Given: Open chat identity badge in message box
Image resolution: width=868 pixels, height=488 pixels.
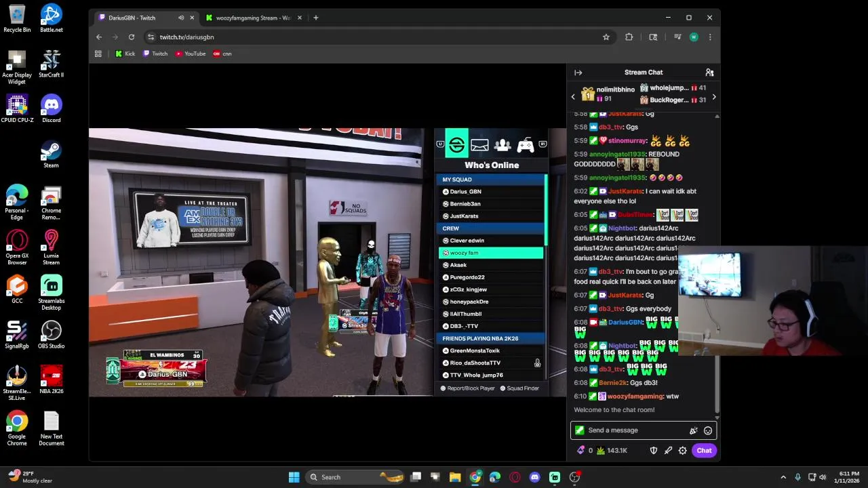Looking at the screenshot, I should pyautogui.click(x=579, y=430).
